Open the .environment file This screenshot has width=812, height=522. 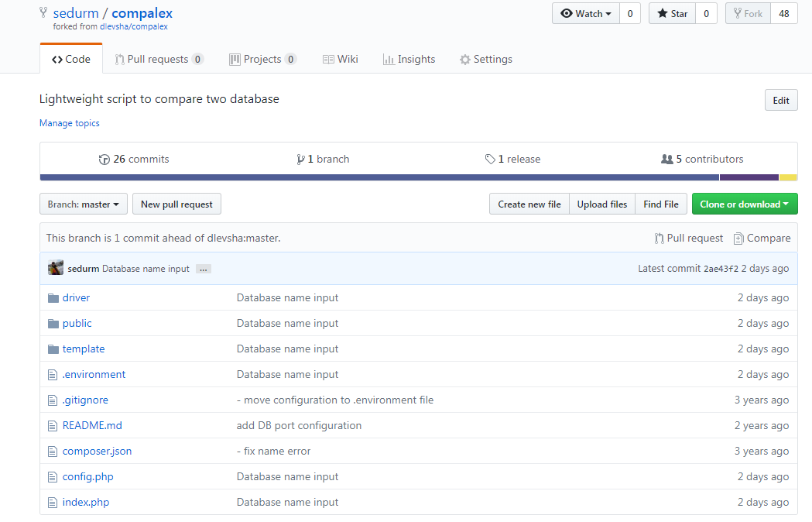(94, 374)
